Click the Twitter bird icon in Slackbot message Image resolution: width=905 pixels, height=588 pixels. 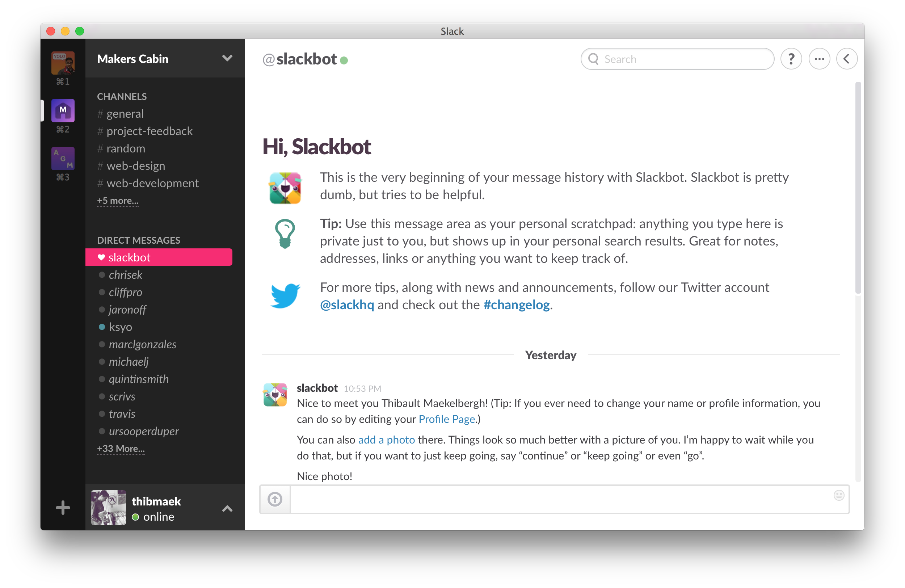284,296
